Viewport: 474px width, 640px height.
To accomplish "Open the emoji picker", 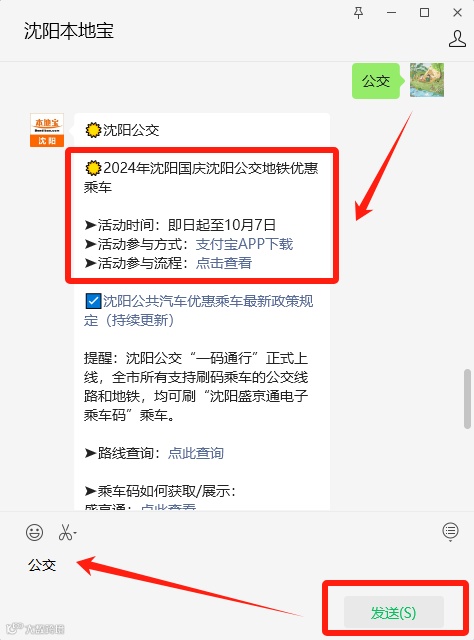I will tap(34, 532).
